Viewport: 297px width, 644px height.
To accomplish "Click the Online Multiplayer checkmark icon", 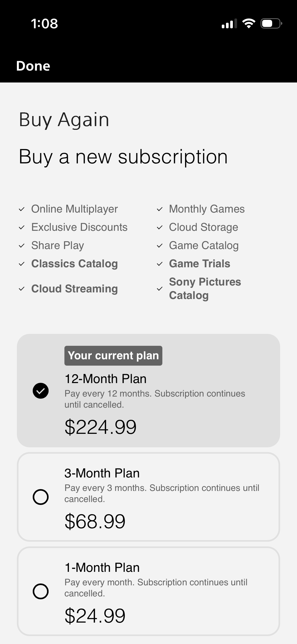I will coord(22,209).
